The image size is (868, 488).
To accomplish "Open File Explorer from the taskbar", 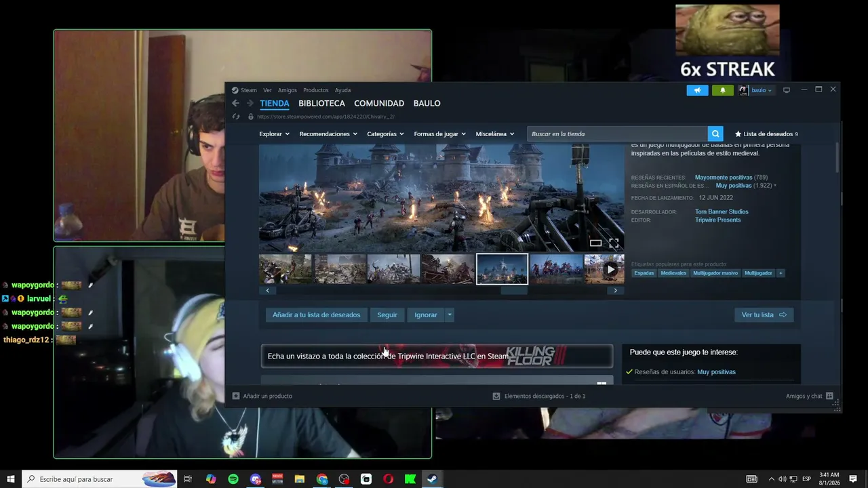I will click(300, 479).
